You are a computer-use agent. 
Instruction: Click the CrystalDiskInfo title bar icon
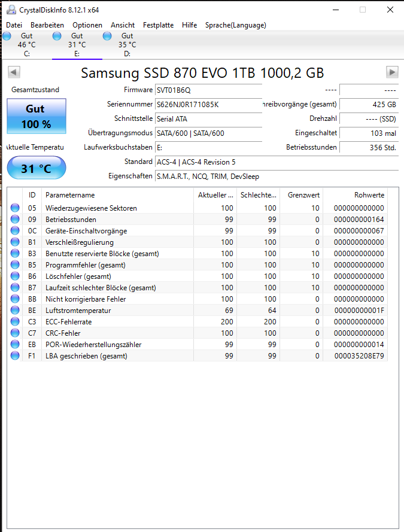click(x=11, y=10)
